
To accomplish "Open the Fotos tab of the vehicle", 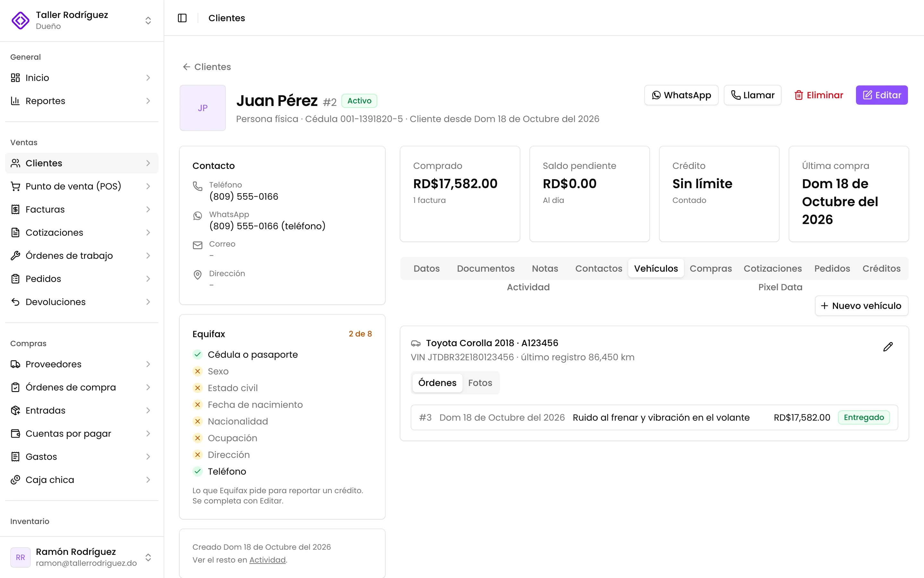I will [480, 383].
